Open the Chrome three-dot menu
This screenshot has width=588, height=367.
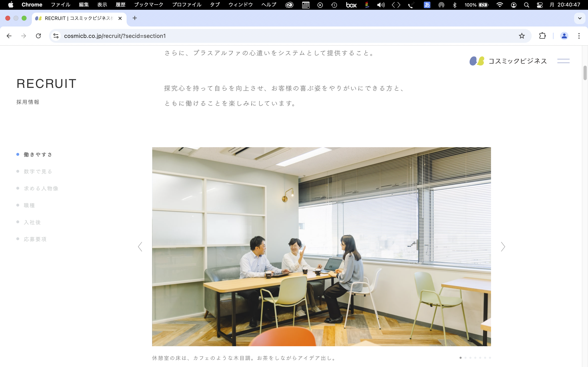[579, 36]
